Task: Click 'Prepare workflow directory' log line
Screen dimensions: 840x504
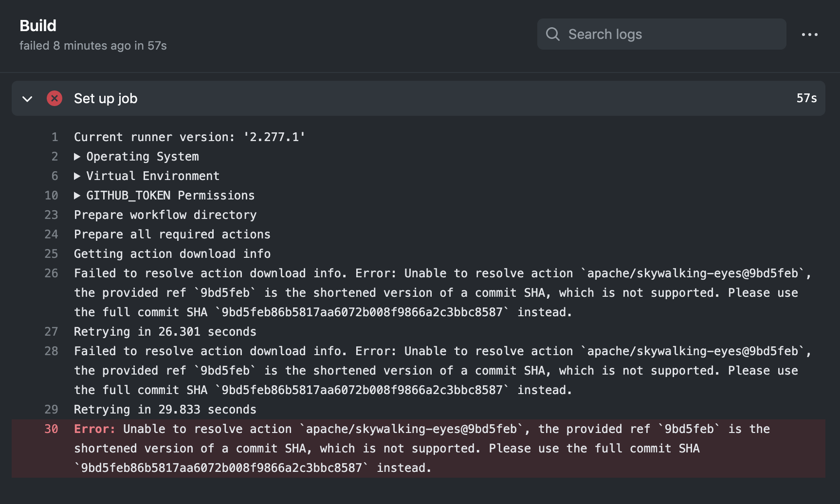Action: coord(165,215)
